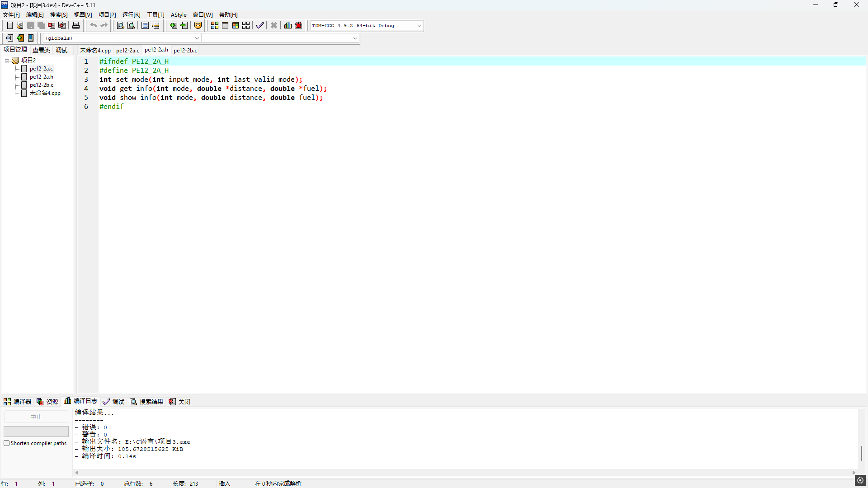The height and width of the screenshot is (488, 868).
Task: Open the 搜索结果 bottom tab
Action: tap(146, 402)
